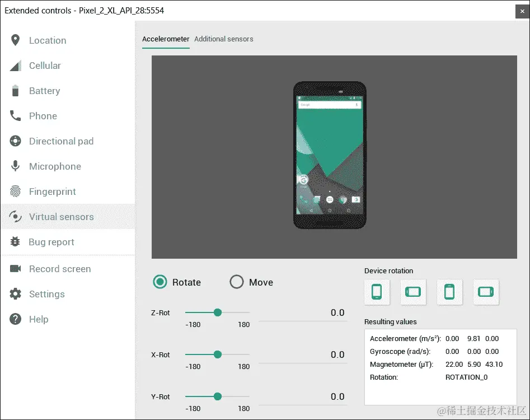Open the Cellular menu label
This screenshot has width=530, height=420.
[x=45, y=66]
